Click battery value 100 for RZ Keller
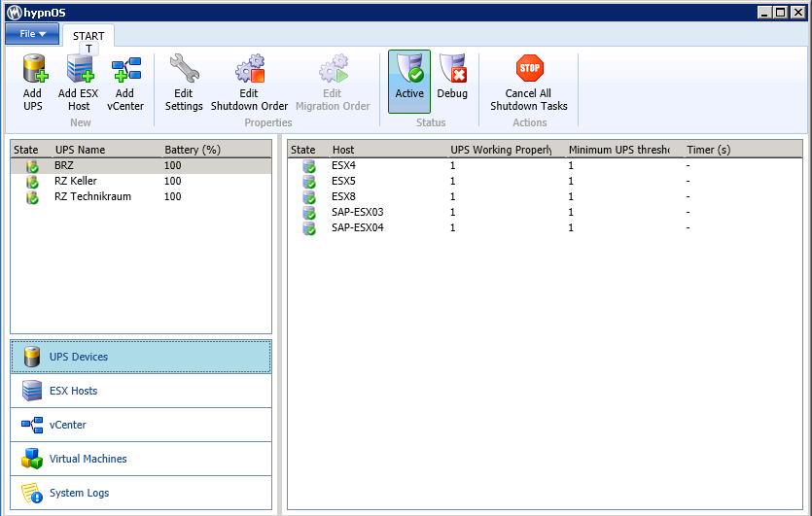 point(172,181)
